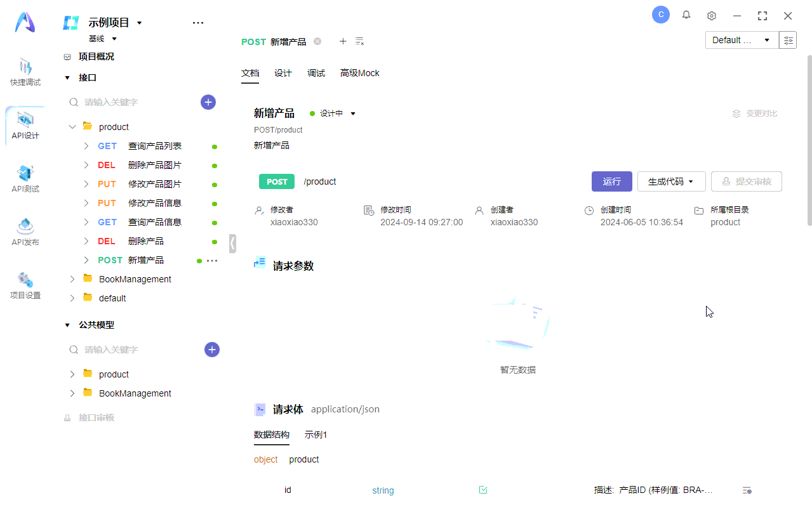
Task: Collapse the product folder in 接口
Action: [x=72, y=127]
